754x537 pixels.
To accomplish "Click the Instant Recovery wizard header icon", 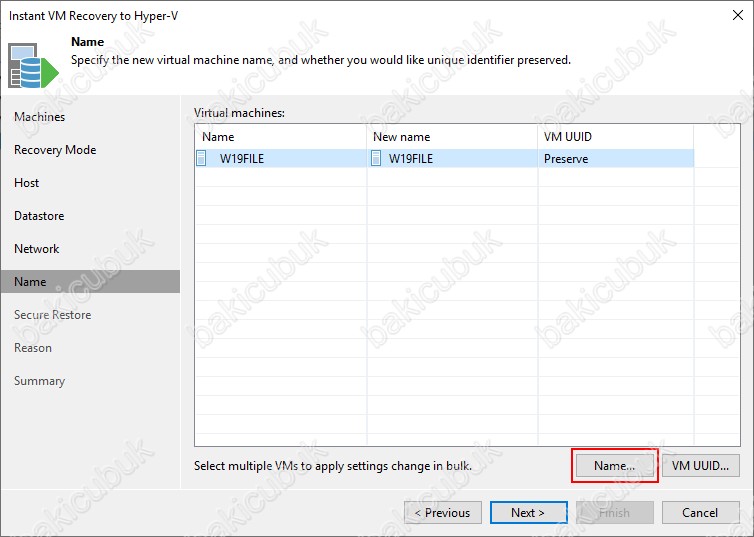I will (x=33, y=66).
